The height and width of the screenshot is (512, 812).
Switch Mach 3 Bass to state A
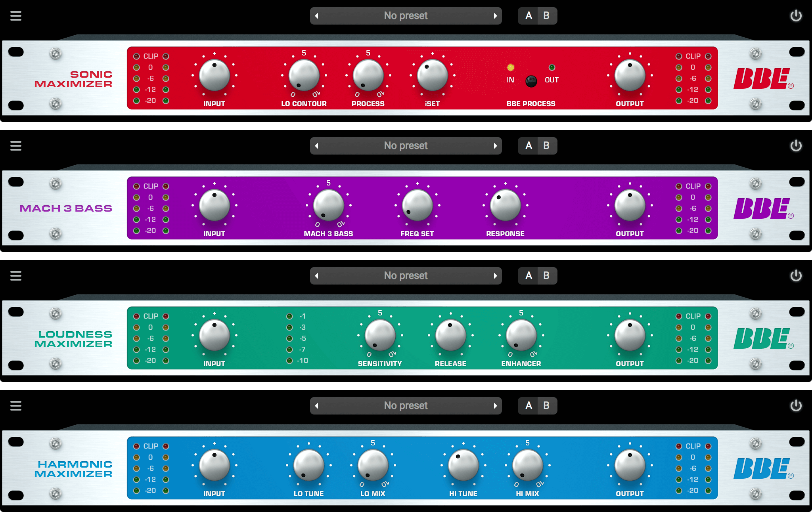(528, 146)
